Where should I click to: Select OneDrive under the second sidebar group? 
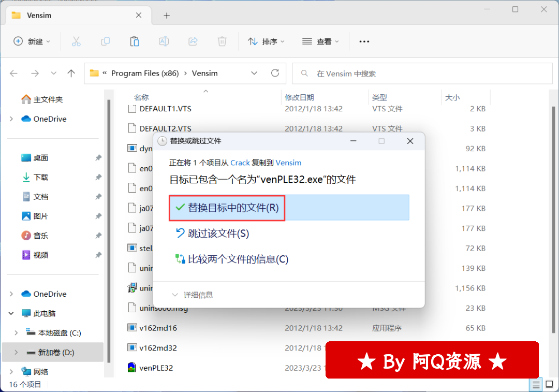coord(44,294)
